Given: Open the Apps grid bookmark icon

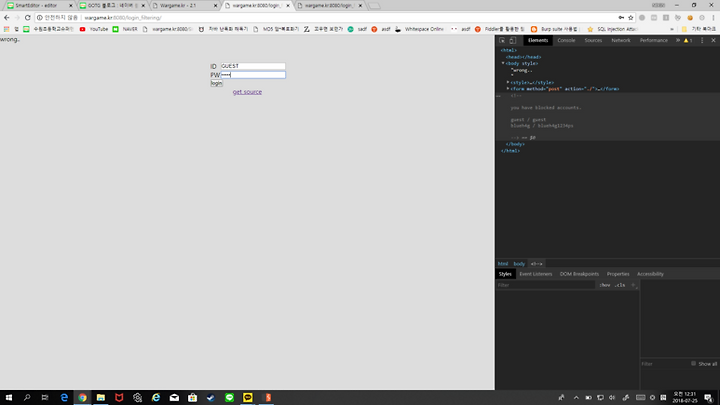Looking at the screenshot, I should (6, 29).
